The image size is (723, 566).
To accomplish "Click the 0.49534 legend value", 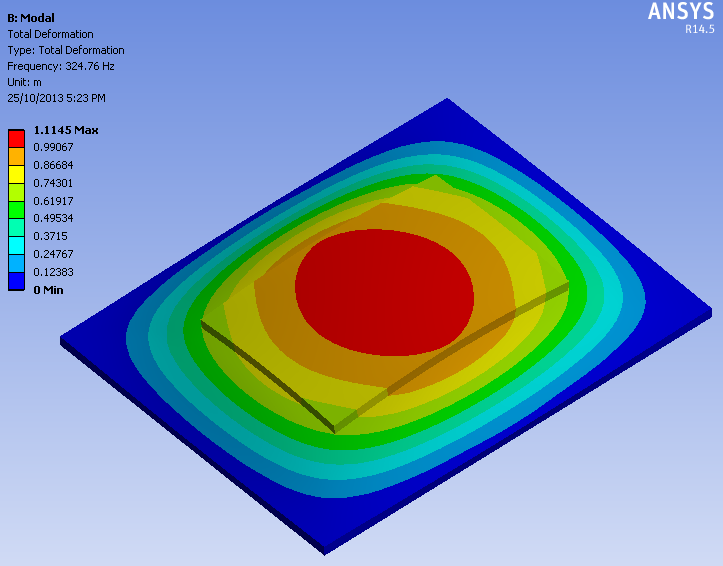I will 54,218.
